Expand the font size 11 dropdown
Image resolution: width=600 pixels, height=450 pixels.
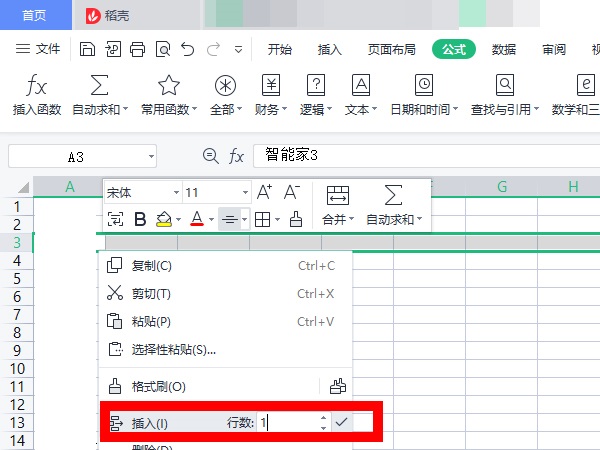pyautogui.click(x=245, y=192)
